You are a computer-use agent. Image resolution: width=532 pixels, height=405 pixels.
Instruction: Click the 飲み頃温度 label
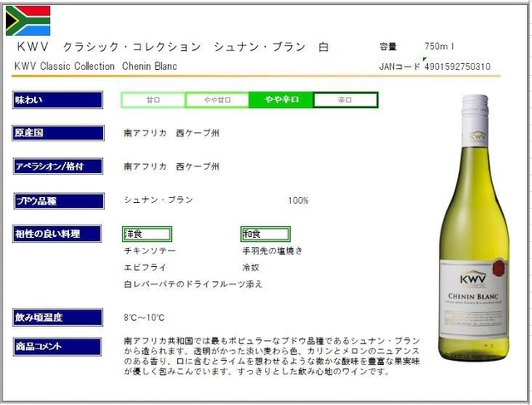[57, 318]
